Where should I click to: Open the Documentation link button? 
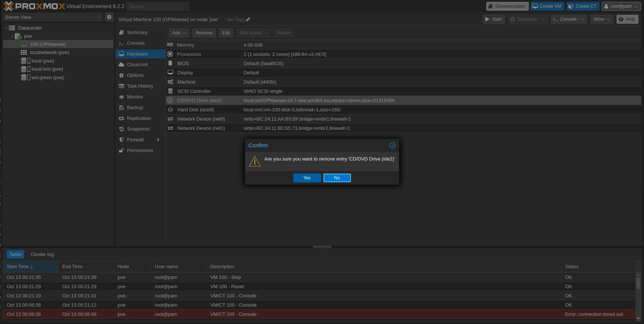click(507, 6)
